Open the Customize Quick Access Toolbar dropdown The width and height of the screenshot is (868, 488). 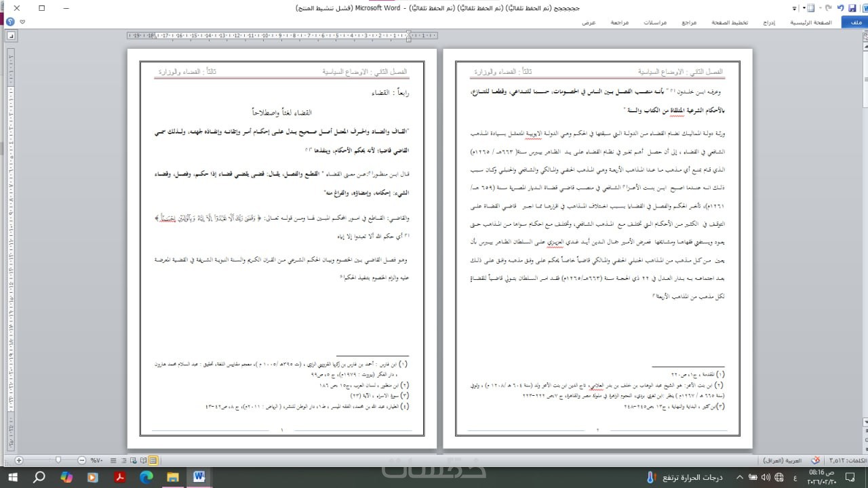pos(794,9)
